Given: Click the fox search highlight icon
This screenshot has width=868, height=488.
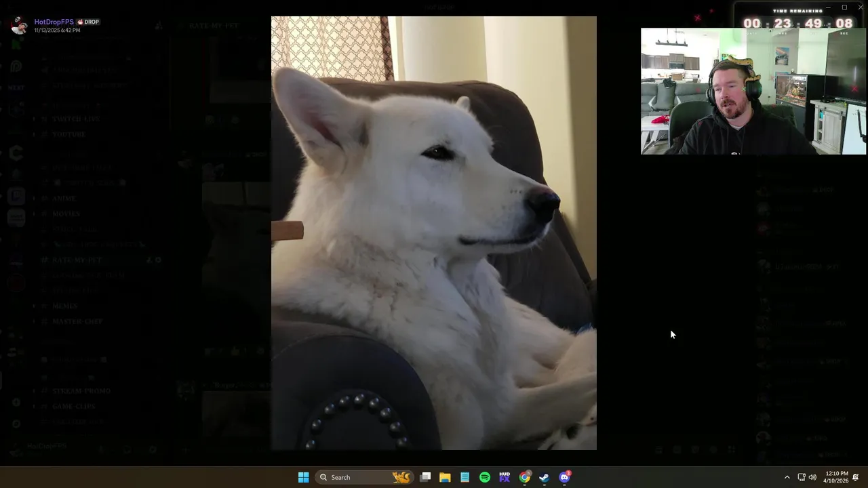Looking at the screenshot, I should tap(401, 477).
